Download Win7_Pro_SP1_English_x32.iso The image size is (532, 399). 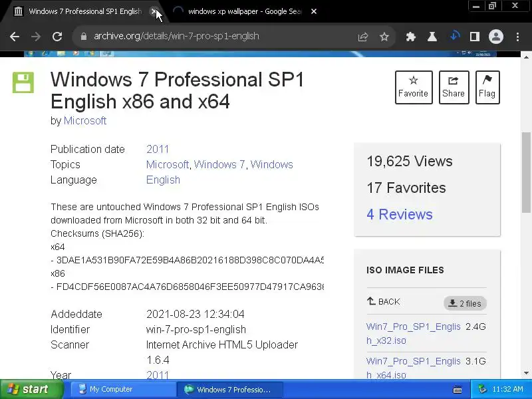(x=413, y=334)
